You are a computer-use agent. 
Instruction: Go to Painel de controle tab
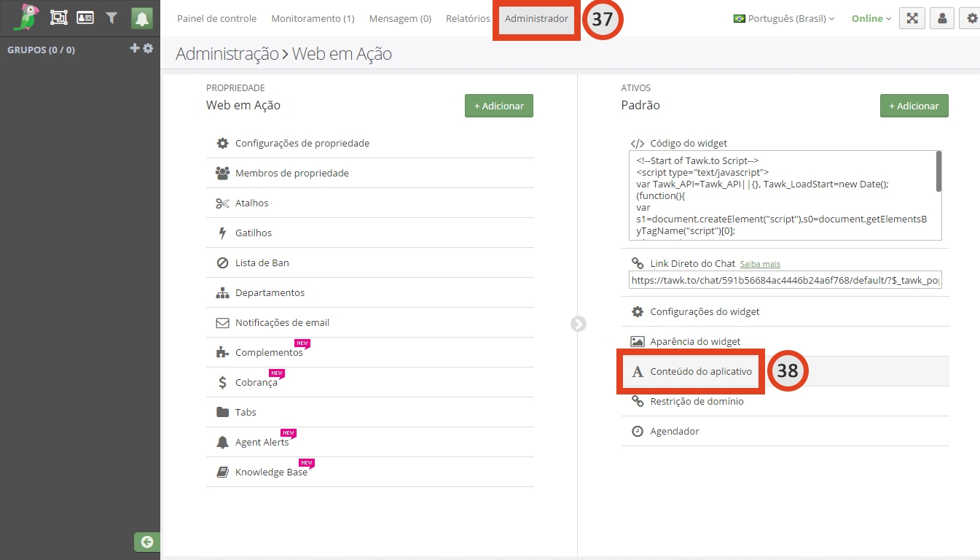point(217,18)
